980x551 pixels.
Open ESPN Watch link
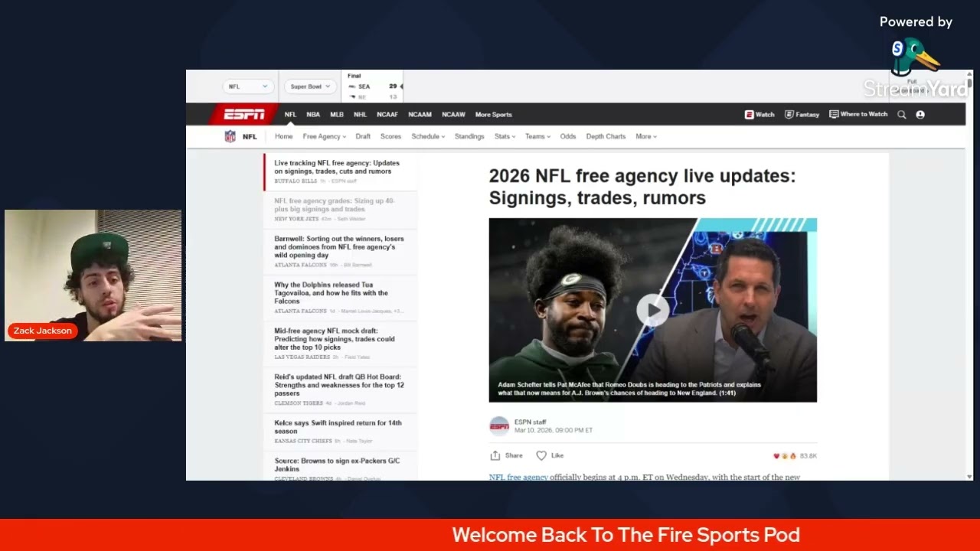coord(759,115)
